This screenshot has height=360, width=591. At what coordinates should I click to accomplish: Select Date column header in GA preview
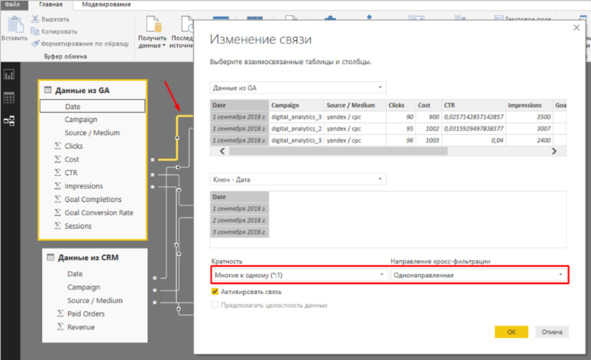click(239, 105)
